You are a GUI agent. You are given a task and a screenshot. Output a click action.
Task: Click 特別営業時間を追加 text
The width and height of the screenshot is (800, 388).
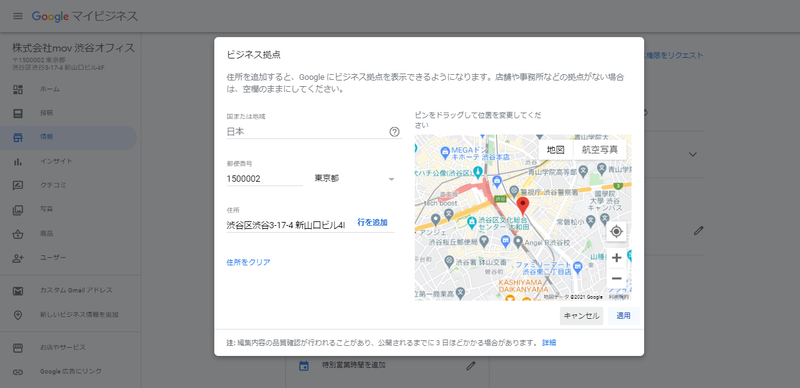tap(354, 366)
